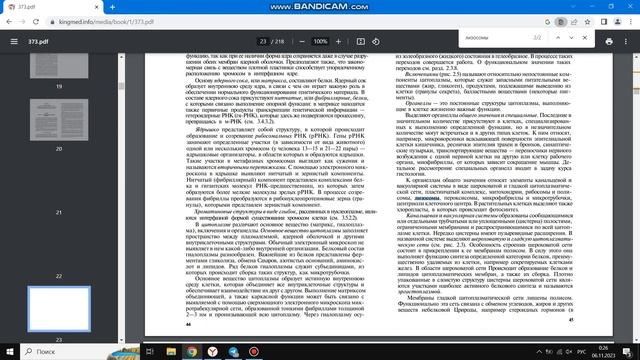Screen dimensions: 640x360
Task: Click the Fit to page icon
Action: 361,41
